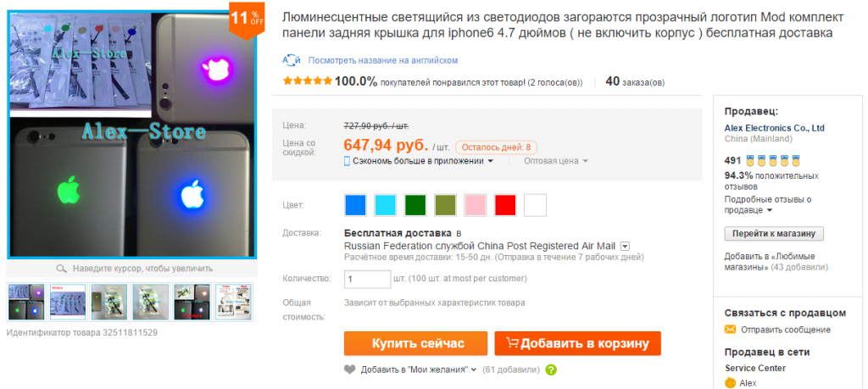This screenshot has width=868, height=389.
Task: Click the heart icon for the "Мои желания" wish list
Action: point(349,370)
